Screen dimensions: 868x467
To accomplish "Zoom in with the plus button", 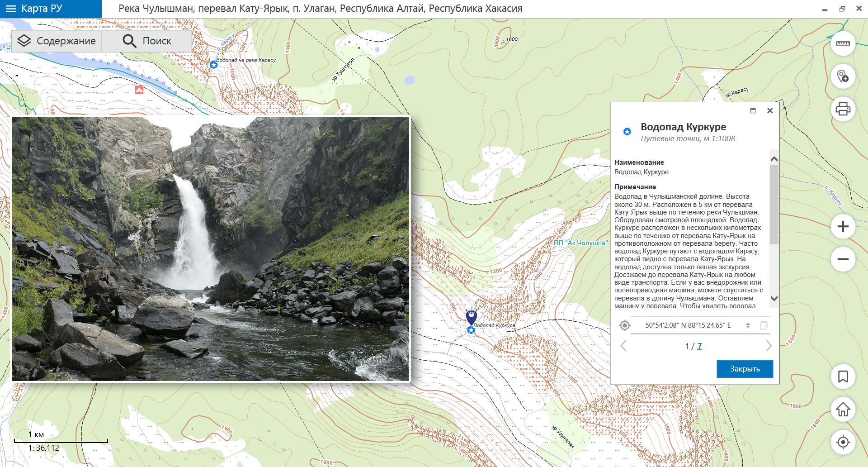I will point(843,227).
